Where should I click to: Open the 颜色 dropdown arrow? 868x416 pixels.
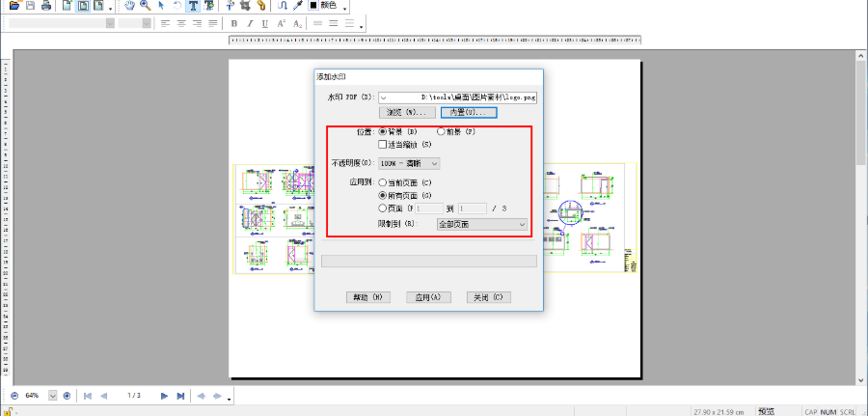345,8
